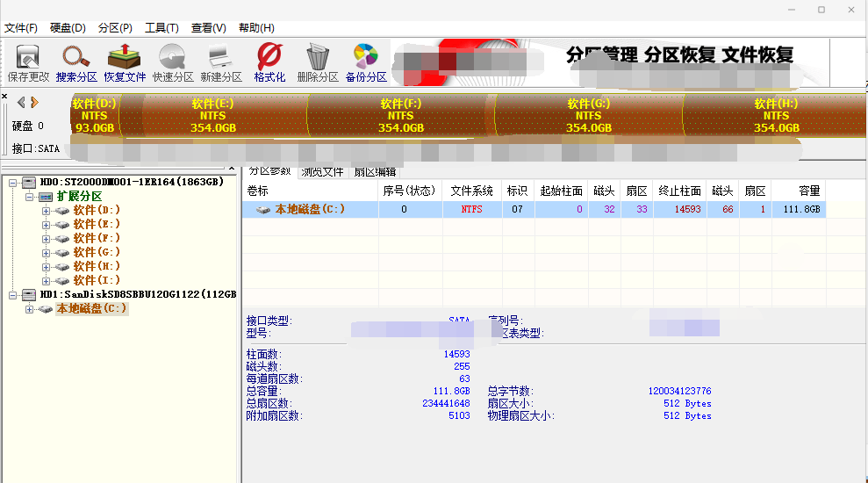Image resolution: width=868 pixels, height=483 pixels.
Task: Click the extended partition (扩展分区) icon
Action: (46, 197)
